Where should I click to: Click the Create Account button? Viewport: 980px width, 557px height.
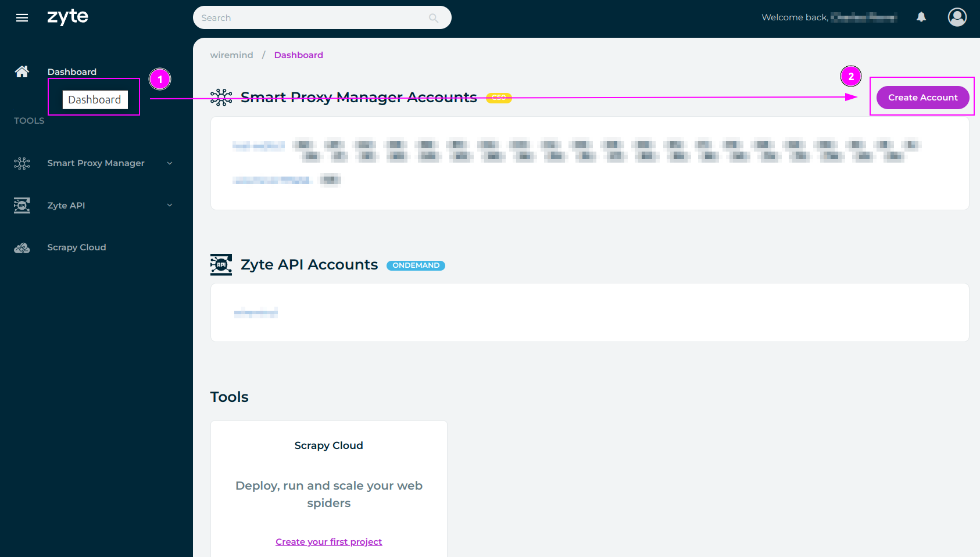pyautogui.click(x=922, y=98)
